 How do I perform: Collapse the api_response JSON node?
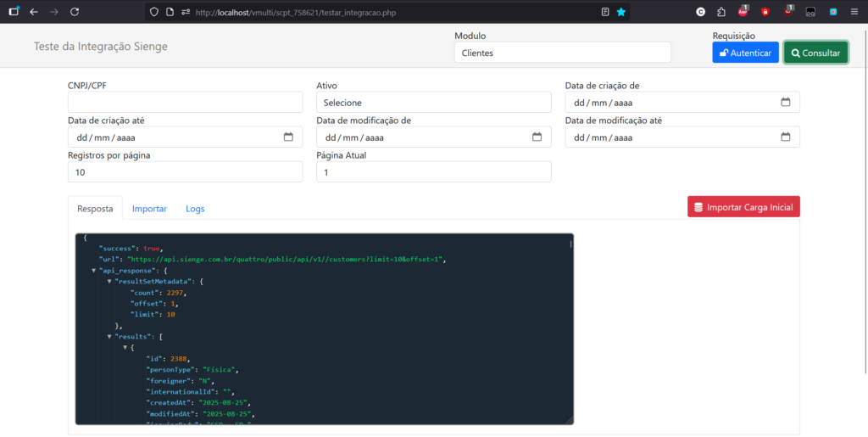tap(94, 270)
